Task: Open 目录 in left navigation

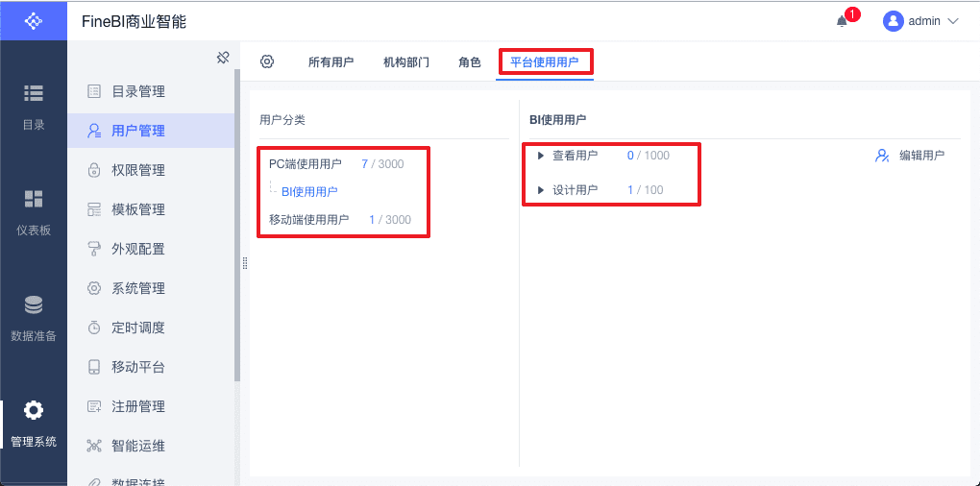Action: (33, 107)
